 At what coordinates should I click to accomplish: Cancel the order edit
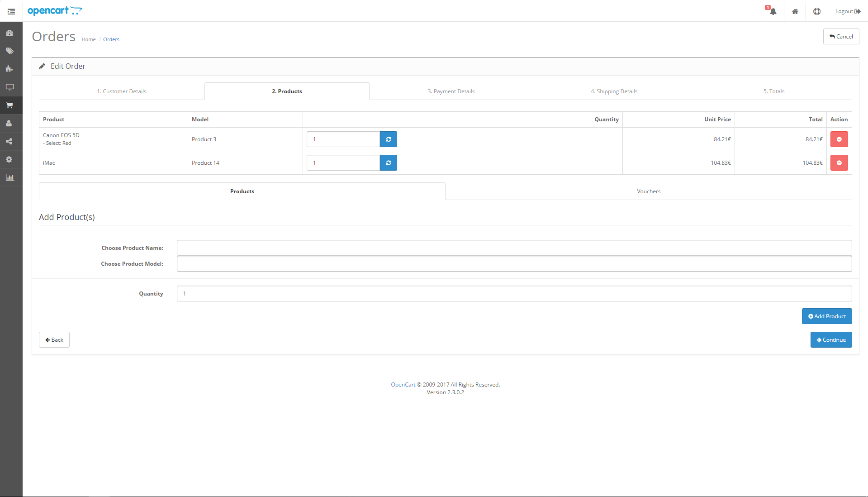[841, 37]
